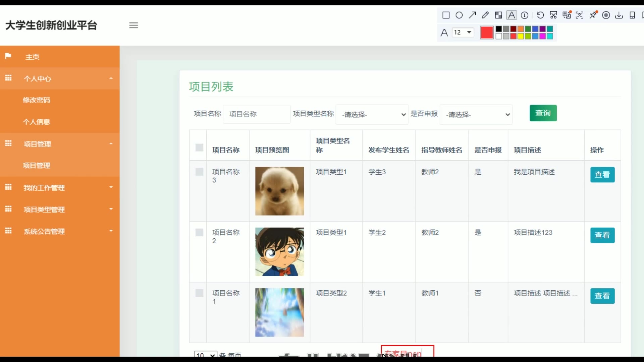Click the 查询 search button
Viewport: 644px width, 362px height.
click(x=543, y=113)
